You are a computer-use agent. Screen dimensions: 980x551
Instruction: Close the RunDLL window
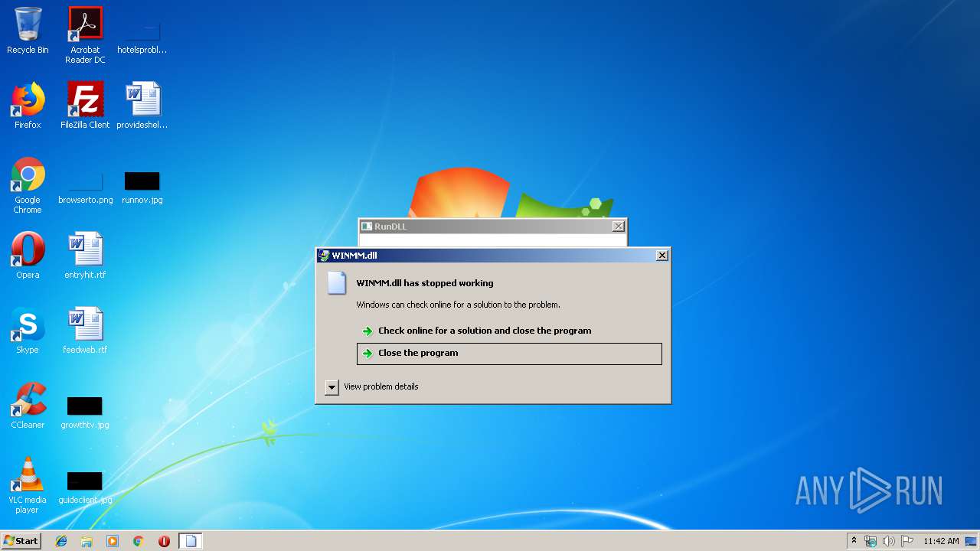coord(619,226)
